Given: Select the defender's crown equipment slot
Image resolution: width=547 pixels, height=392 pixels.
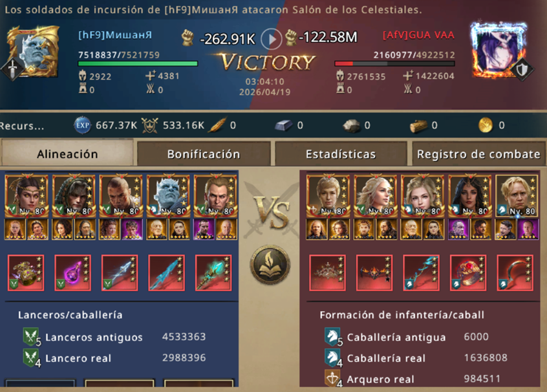Looking at the screenshot, I should pos(328,272).
